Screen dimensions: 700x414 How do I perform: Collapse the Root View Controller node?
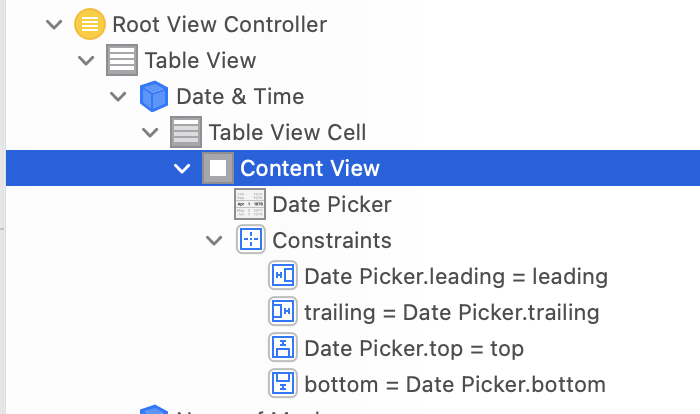pyautogui.click(x=54, y=25)
